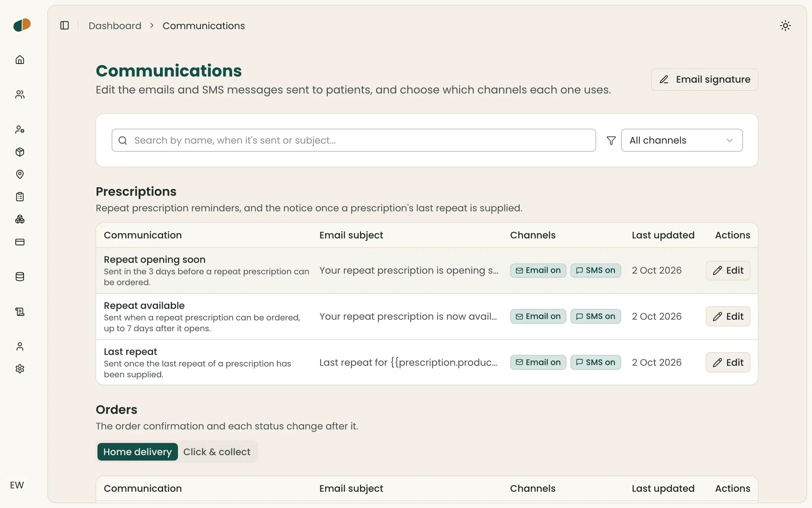The height and width of the screenshot is (508, 812).
Task: Toggle Email on for Repeat available
Action: (x=538, y=316)
